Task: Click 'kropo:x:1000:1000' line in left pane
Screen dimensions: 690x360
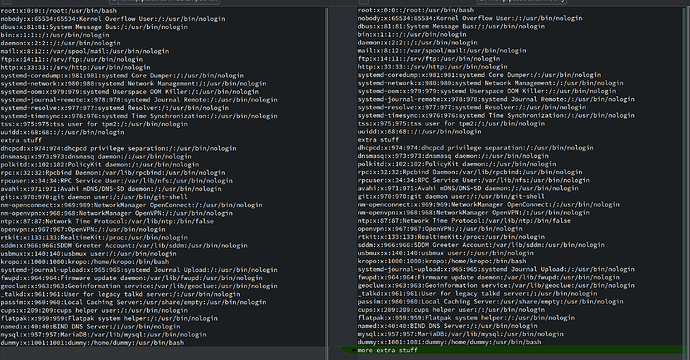Action: 84,262
